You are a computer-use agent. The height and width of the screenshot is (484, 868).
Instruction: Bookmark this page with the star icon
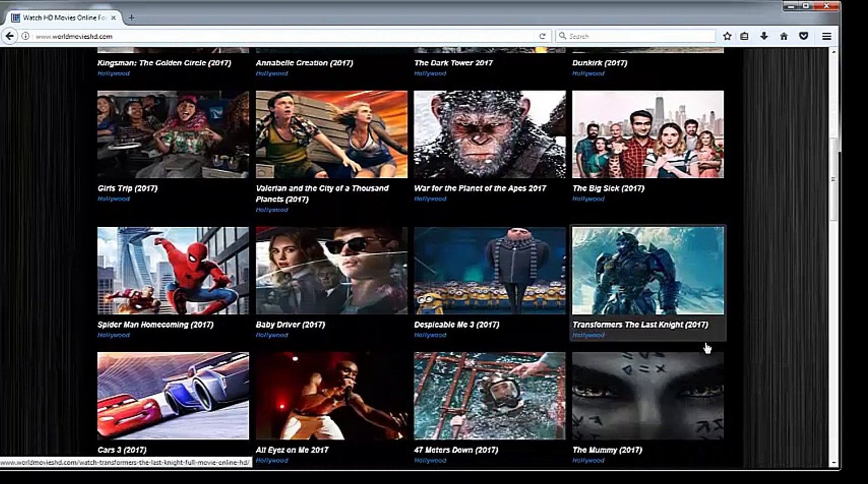[x=727, y=36]
